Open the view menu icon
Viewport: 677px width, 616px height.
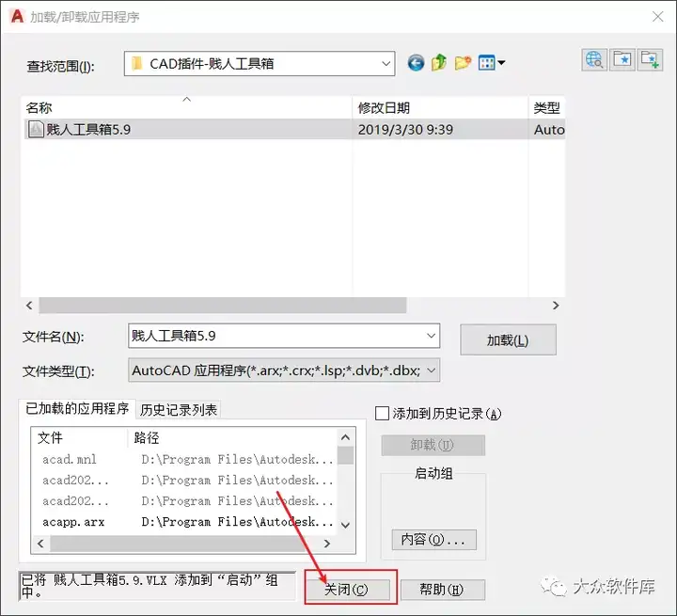coord(492,63)
